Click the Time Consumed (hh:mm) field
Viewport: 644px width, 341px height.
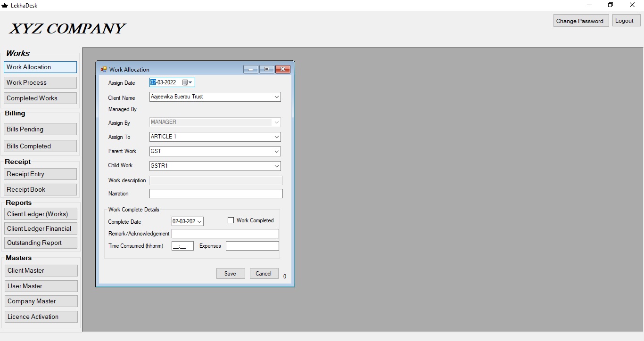pyautogui.click(x=182, y=246)
